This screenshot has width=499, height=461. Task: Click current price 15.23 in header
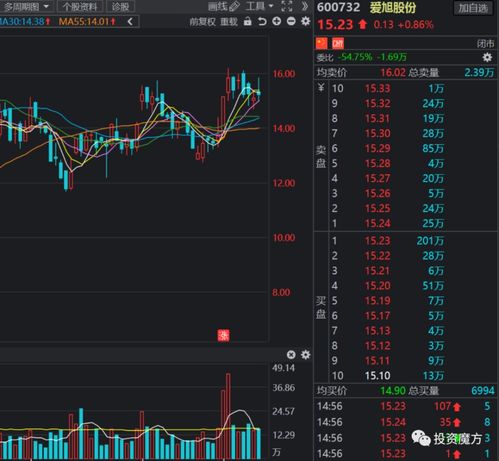pos(335,25)
